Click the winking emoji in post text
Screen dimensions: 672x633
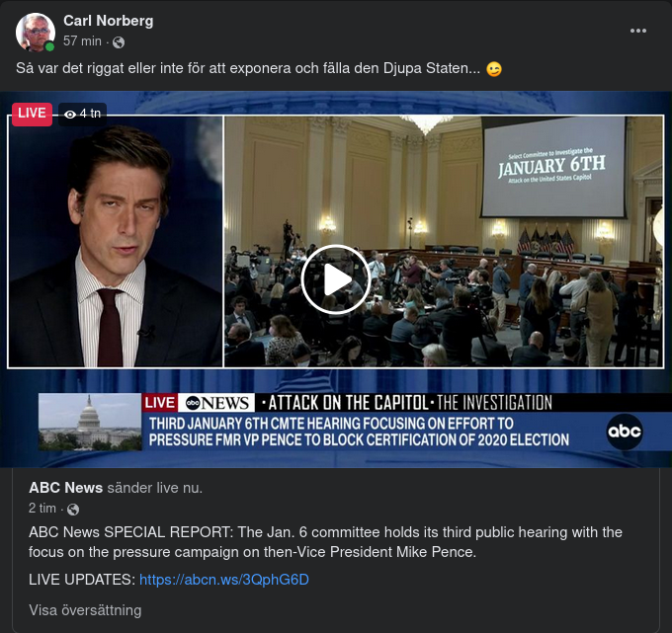[494, 69]
